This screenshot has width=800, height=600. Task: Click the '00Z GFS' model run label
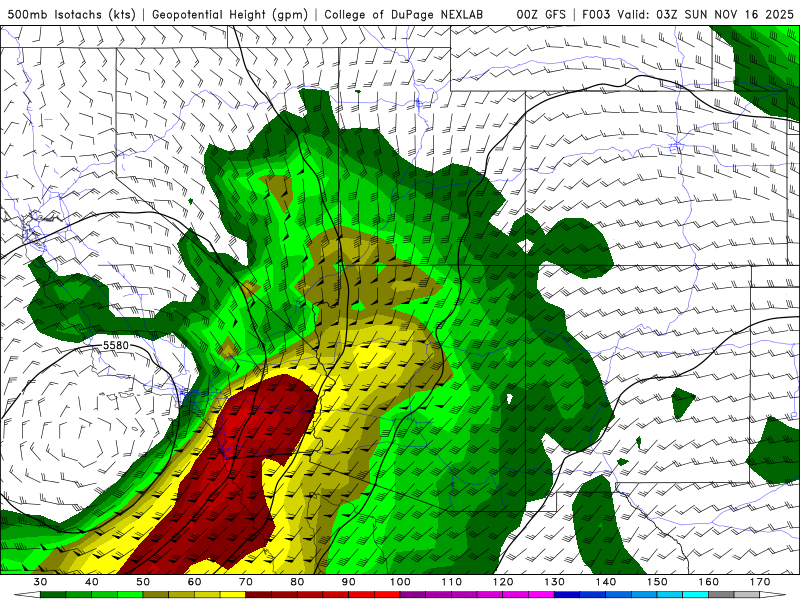541,14
